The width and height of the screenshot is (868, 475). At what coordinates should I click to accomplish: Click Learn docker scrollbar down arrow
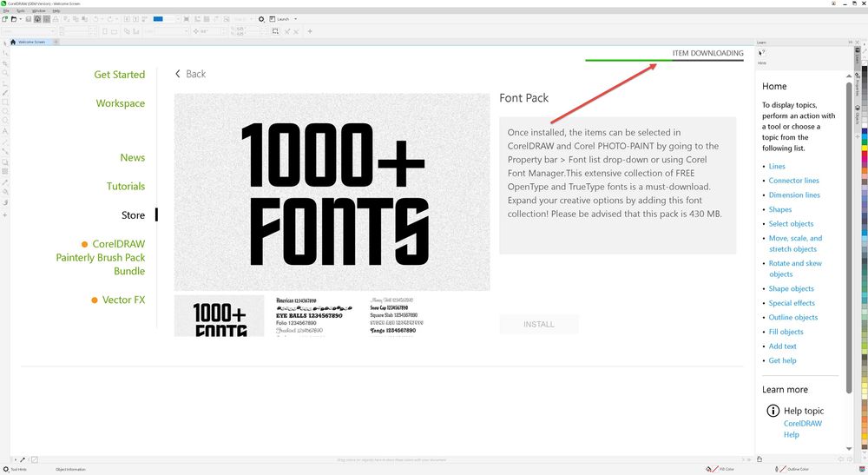tap(849, 448)
